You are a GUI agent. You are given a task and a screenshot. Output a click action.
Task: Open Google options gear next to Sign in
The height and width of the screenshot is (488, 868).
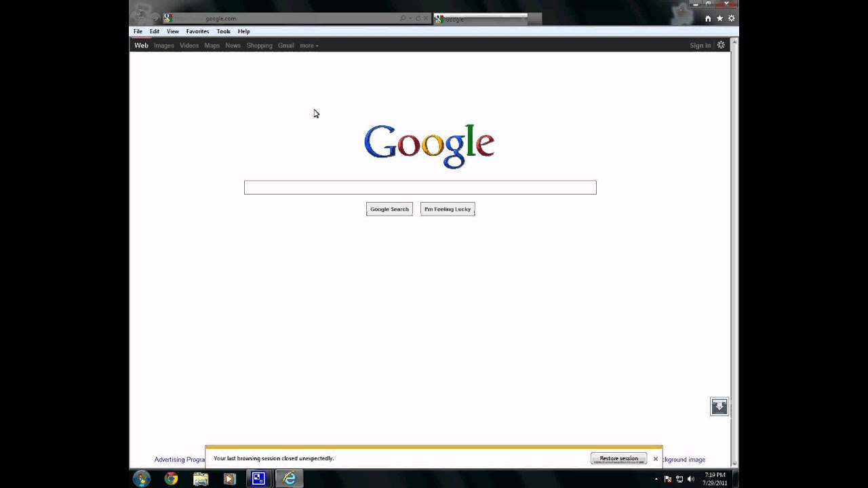(x=721, y=45)
